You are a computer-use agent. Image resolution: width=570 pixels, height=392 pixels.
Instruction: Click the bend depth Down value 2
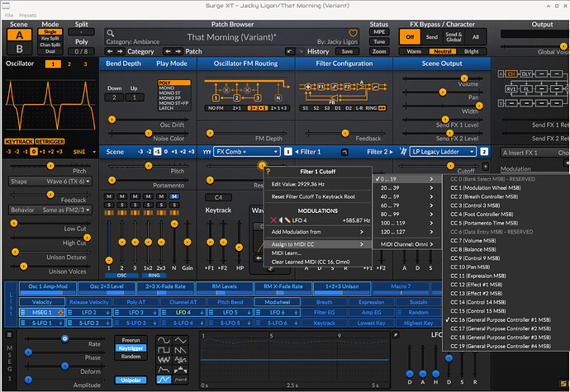[114, 97]
